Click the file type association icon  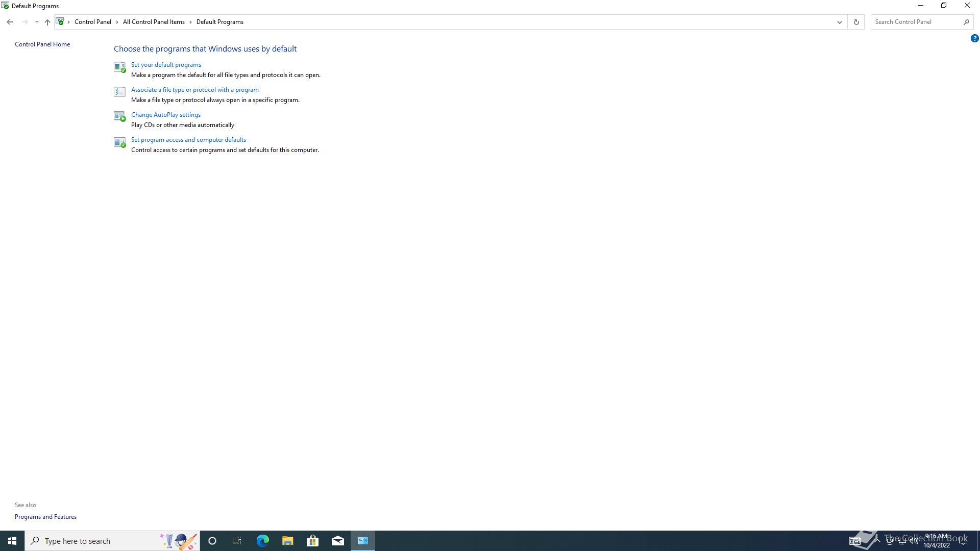pos(119,92)
